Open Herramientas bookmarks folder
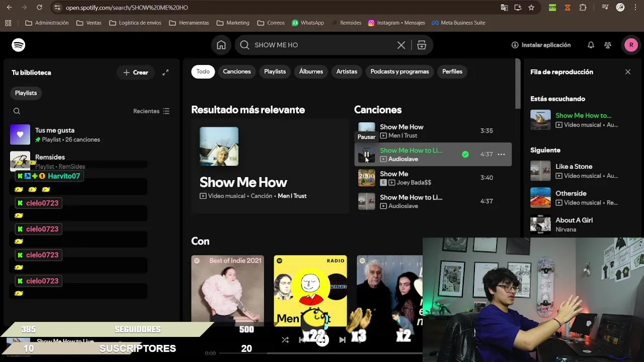This screenshot has width=644, height=362. [189, 23]
